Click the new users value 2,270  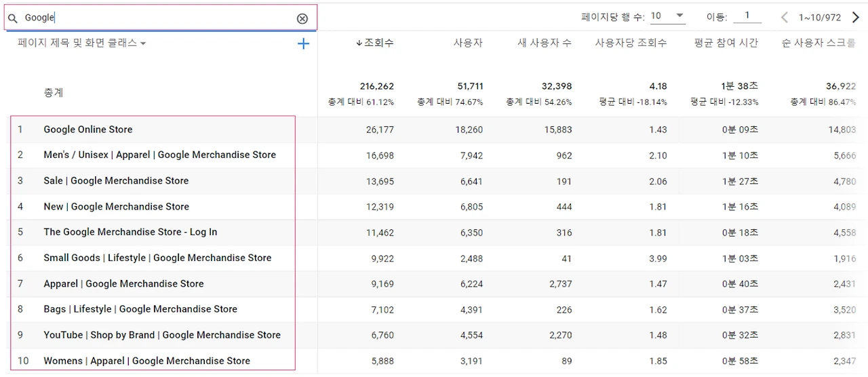click(x=560, y=336)
